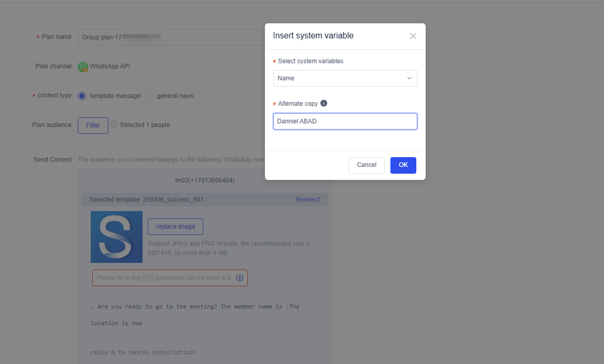The image size is (604, 364).
Task: Focus the Alternate copy text field
Action: [x=345, y=121]
